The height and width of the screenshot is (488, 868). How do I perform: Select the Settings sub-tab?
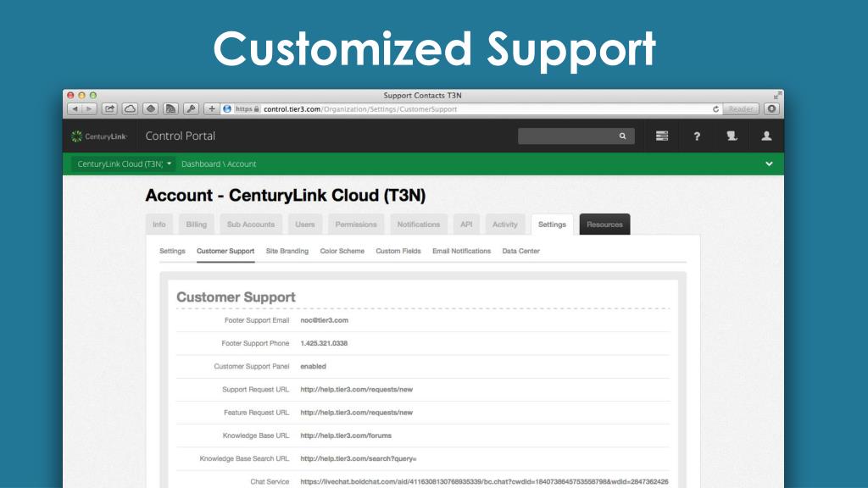coord(172,251)
